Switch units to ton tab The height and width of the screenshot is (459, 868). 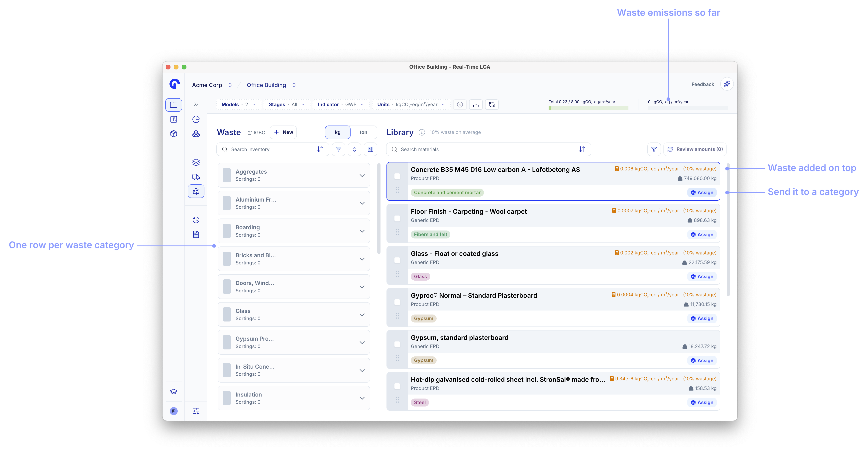(x=363, y=132)
